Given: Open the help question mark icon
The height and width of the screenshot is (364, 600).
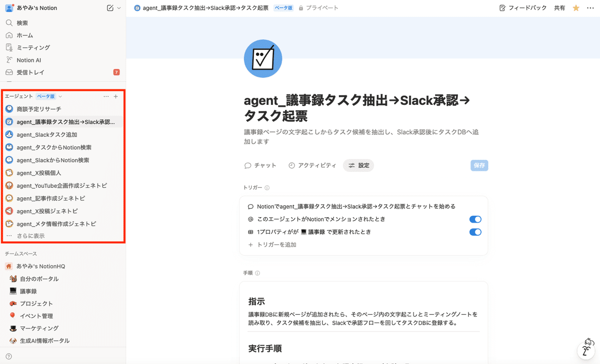Looking at the screenshot, I should [8, 356].
